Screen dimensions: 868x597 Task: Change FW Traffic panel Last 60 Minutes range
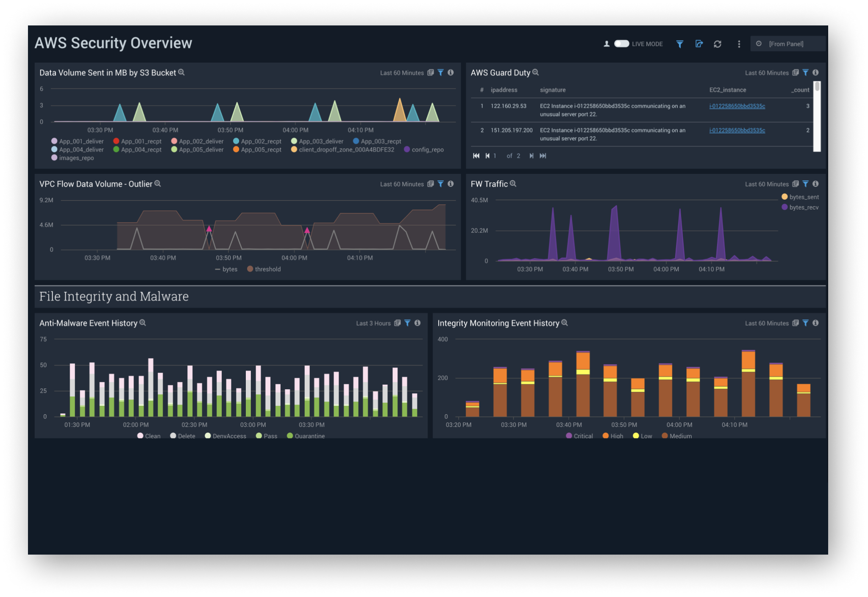tap(767, 184)
